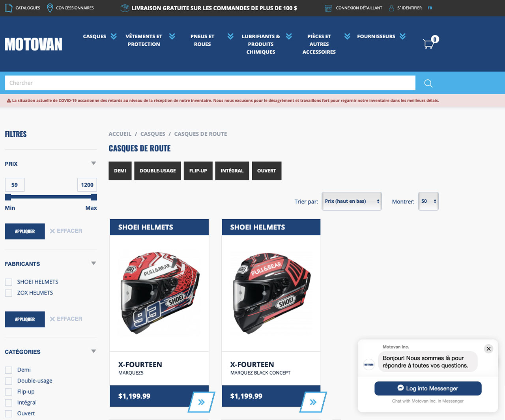The width and height of the screenshot is (505, 420).
Task: Click the S'IDENTIFIER user icon
Action: 391,7
